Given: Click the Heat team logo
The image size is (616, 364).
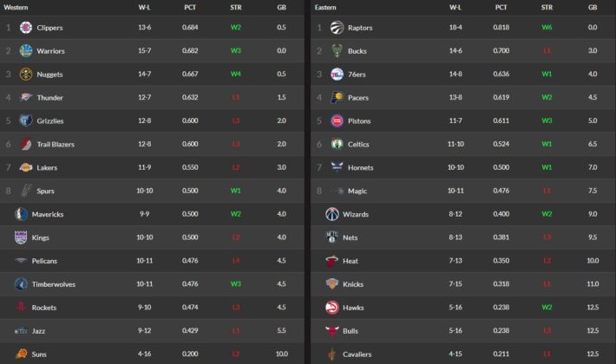Looking at the screenshot, I should click(x=331, y=261).
